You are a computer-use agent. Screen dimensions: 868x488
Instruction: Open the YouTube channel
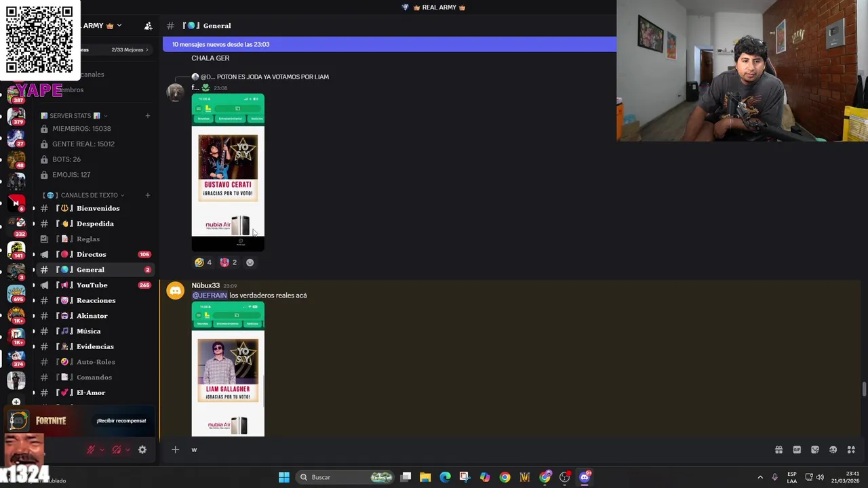pyautogui.click(x=95, y=285)
